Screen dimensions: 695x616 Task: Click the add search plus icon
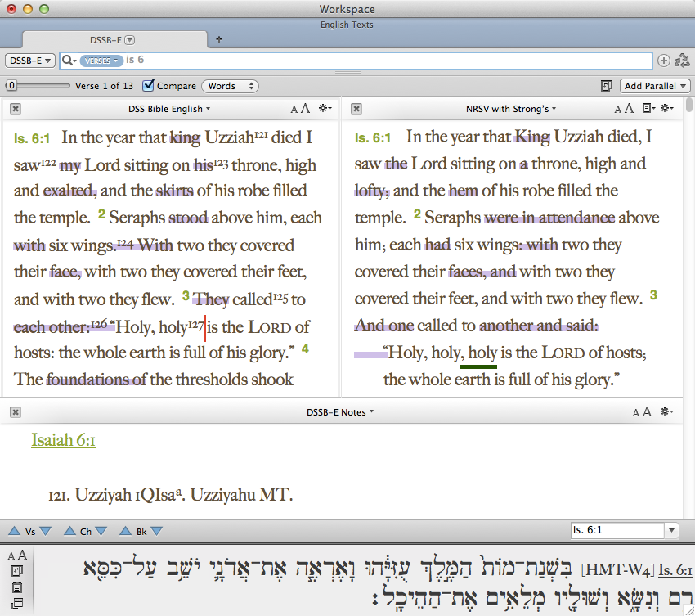point(663,61)
